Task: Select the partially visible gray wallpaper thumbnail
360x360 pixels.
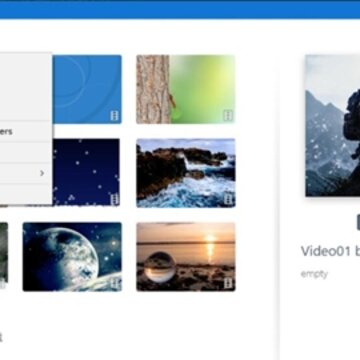Action: (x=4, y=253)
